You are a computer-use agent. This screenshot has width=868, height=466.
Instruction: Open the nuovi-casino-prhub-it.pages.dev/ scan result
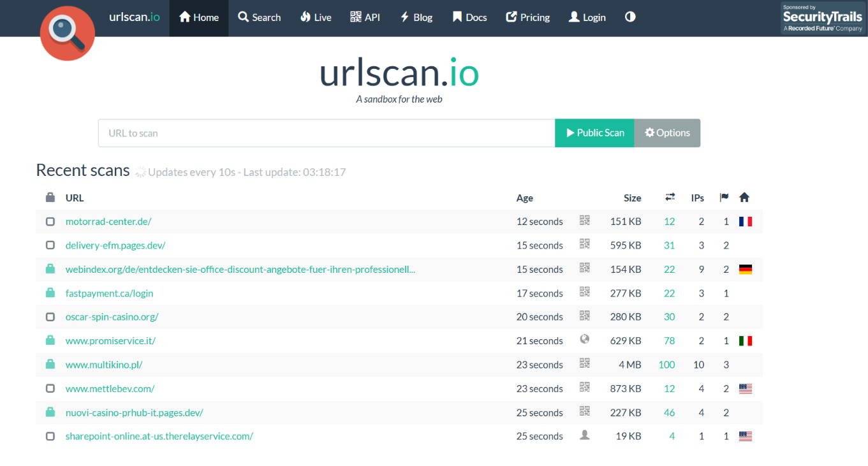135,412
